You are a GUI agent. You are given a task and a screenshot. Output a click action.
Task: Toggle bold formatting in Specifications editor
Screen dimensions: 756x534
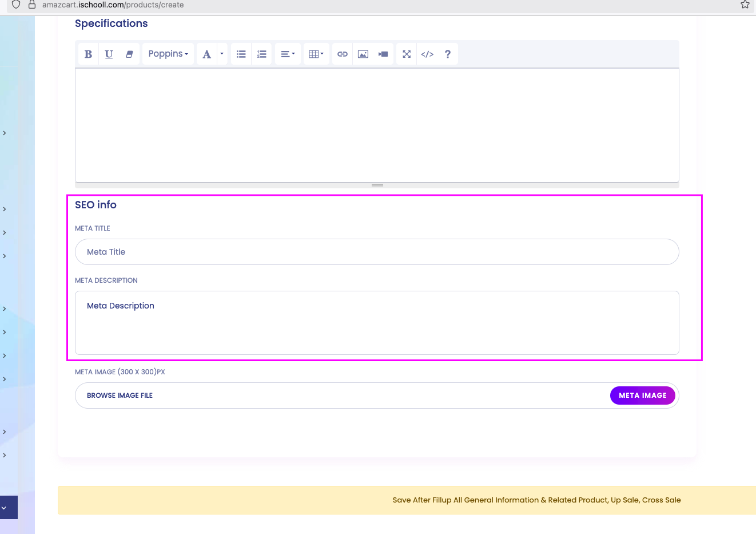pos(88,54)
